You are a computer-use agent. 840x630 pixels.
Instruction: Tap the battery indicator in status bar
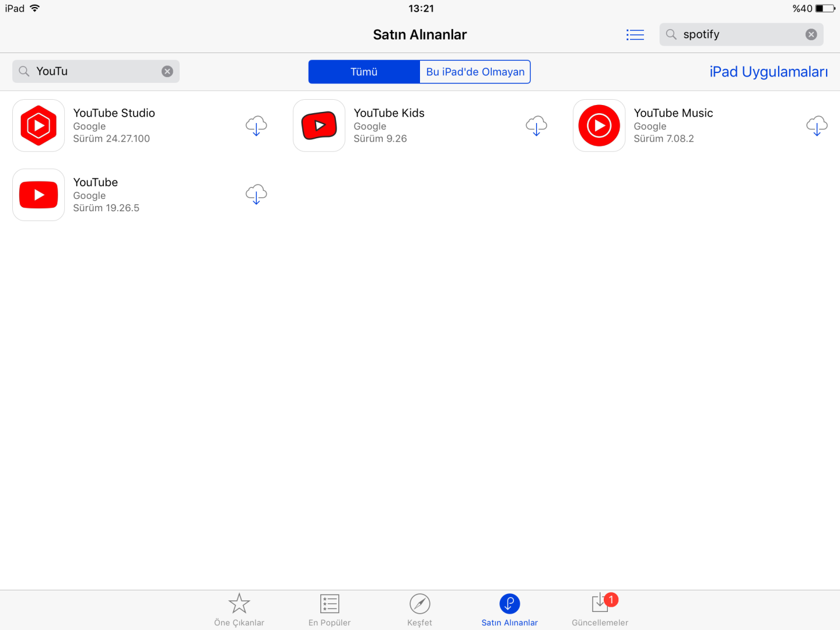[x=825, y=8]
